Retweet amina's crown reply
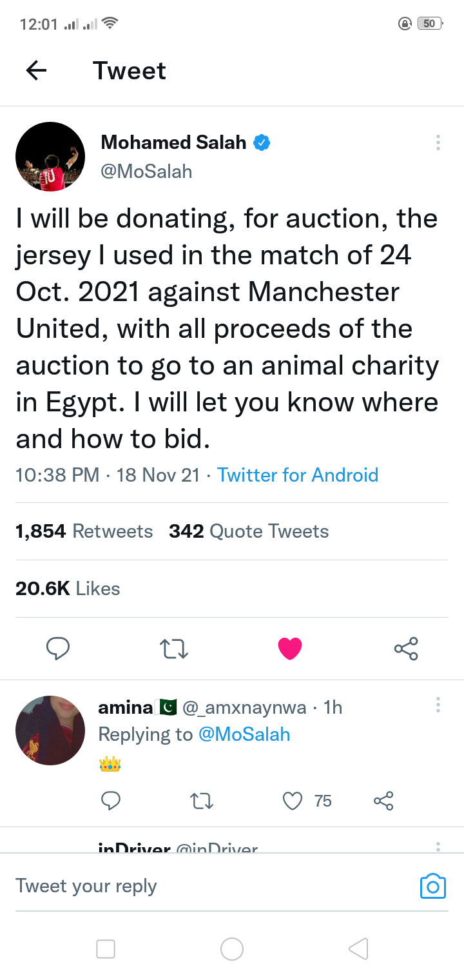 pos(202,801)
